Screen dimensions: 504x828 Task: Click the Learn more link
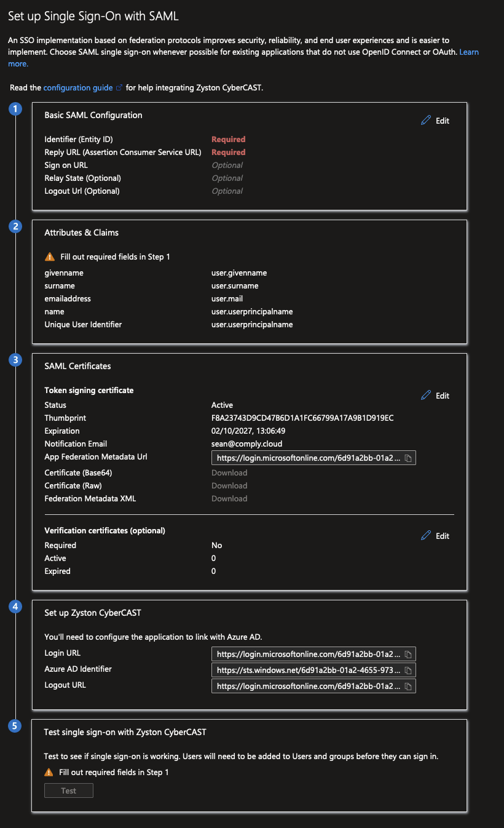[469, 52]
